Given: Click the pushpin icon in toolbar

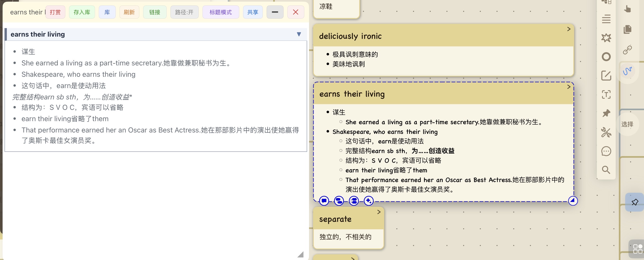Looking at the screenshot, I should point(606,113).
